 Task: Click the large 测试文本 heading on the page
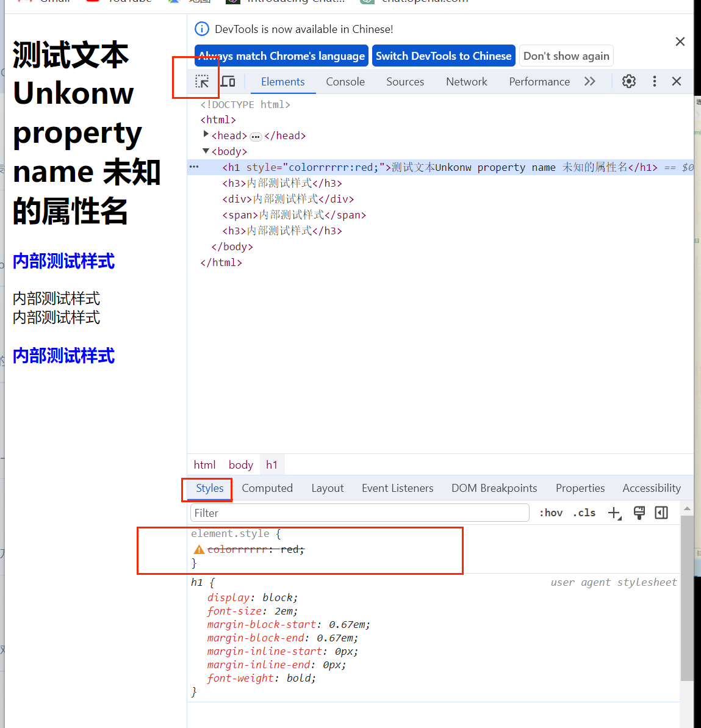[x=87, y=133]
